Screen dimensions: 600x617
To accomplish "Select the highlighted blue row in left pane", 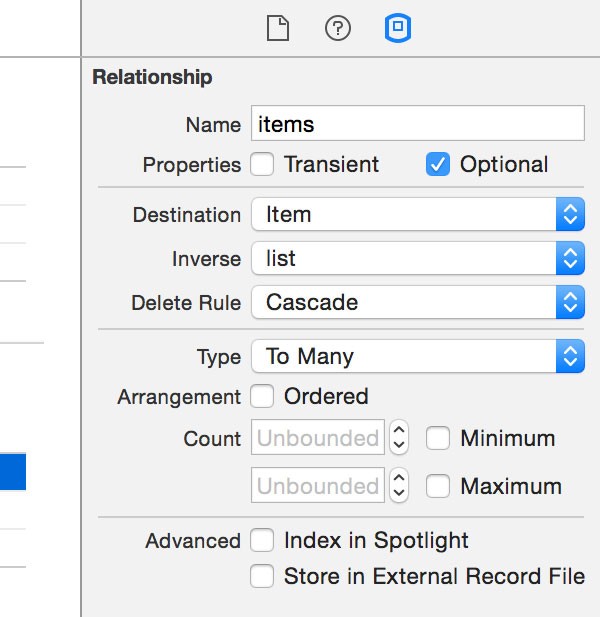I will [13, 472].
